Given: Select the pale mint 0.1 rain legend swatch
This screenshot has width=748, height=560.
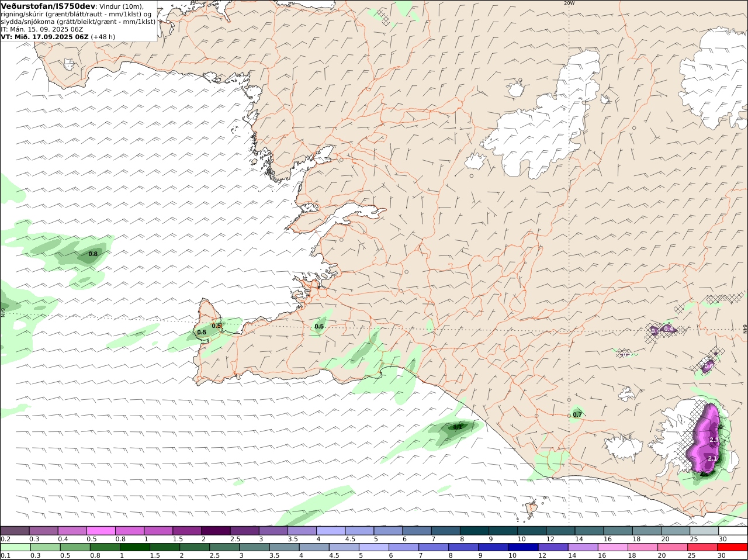Looking at the screenshot, I should point(15,548).
